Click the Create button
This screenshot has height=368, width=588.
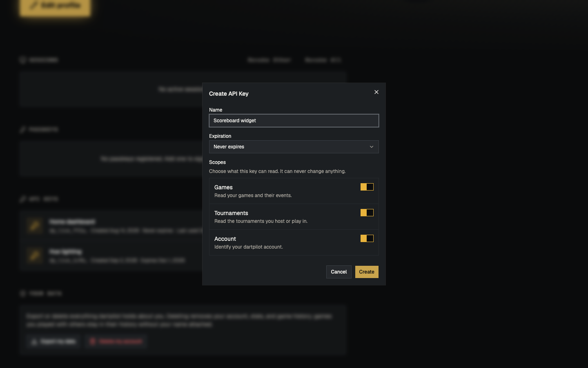pos(367,272)
